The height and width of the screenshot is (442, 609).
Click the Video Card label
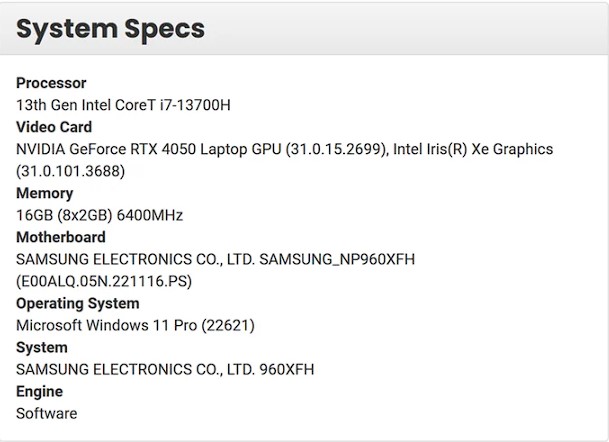click(x=54, y=127)
